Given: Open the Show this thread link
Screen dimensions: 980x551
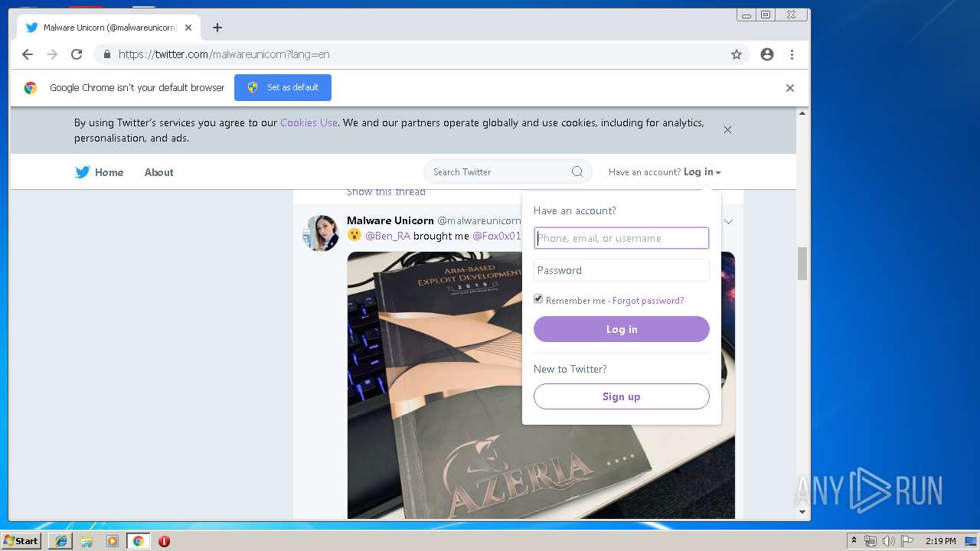Looking at the screenshot, I should (386, 191).
